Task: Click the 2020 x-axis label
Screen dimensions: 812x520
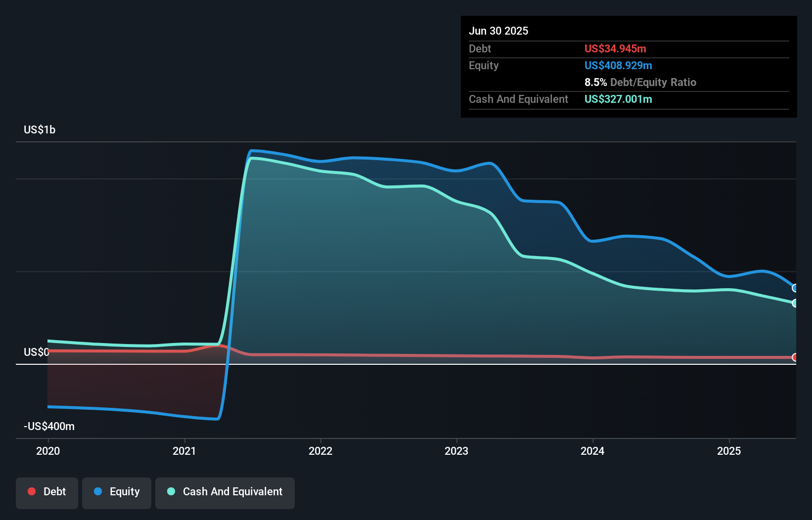Action: coord(48,451)
